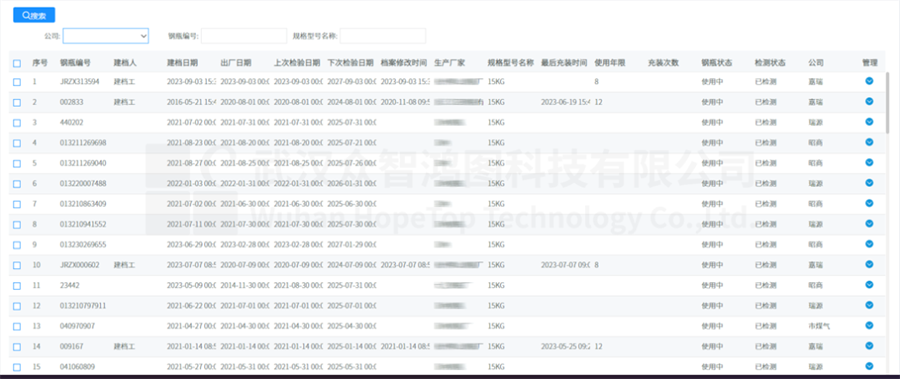The width and height of the screenshot is (900, 379).
Task: Open the company dropdown filter
Action: tap(106, 36)
